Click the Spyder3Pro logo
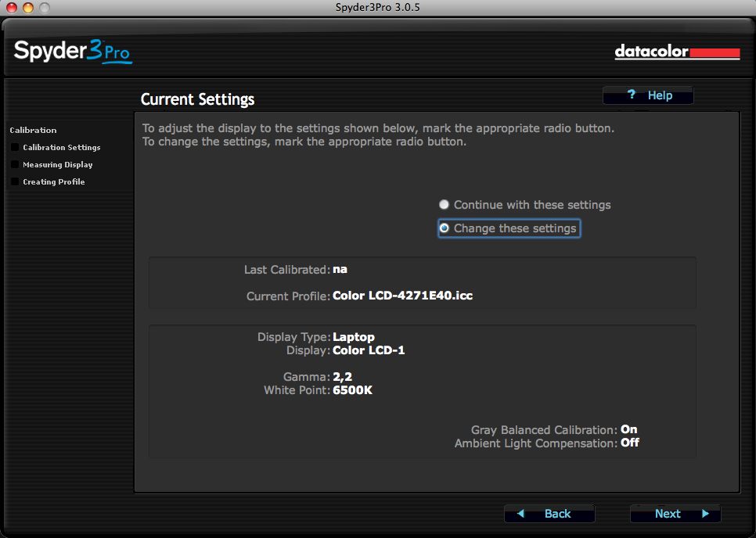Screen dimensions: 756x538 72,52
